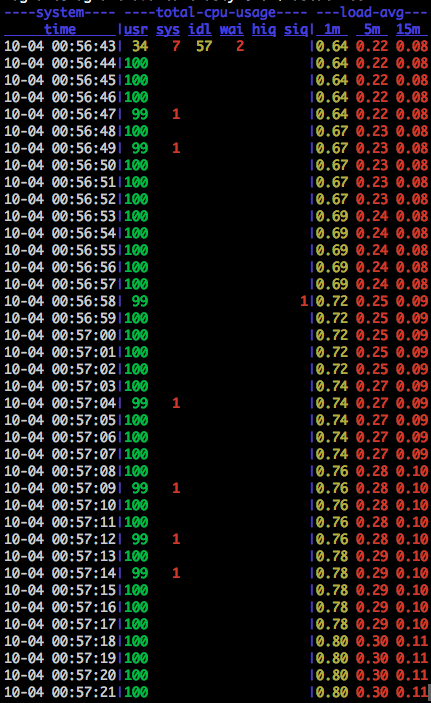Click 5m load 0.24 in 00:56:56 row
431x703 pixels.
click(372, 267)
